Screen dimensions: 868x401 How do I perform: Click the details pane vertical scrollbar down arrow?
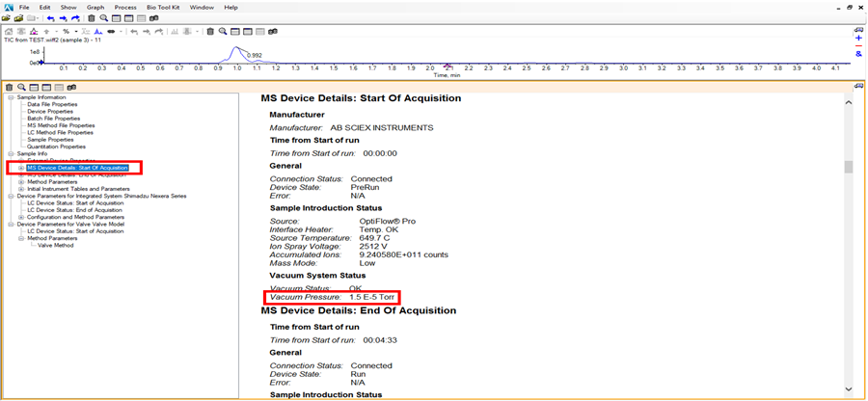(x=850, y=389)
